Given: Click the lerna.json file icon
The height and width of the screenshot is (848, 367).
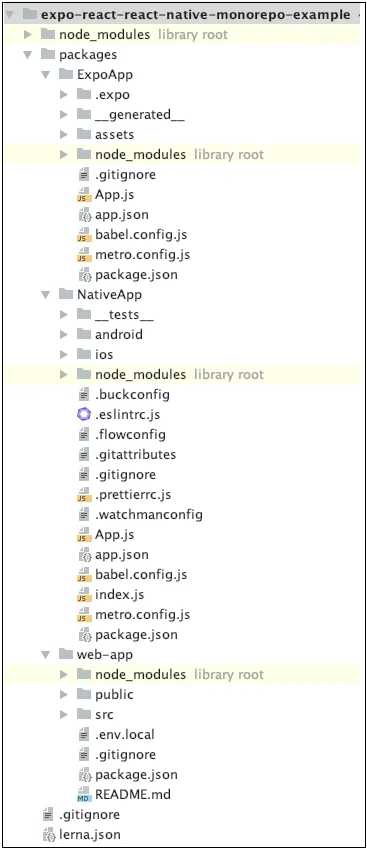Looking at the screenshot, I should pyautogui.click(x=50, y=835).
